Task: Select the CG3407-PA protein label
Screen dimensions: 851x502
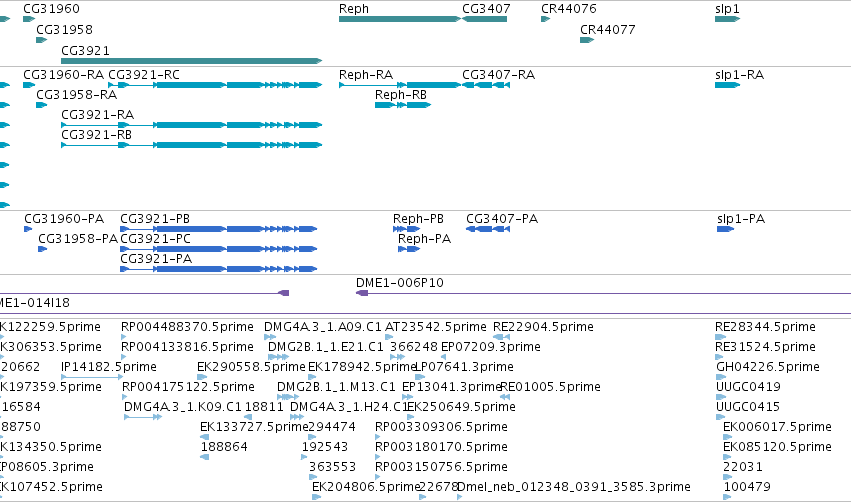Action: point(502,219)
